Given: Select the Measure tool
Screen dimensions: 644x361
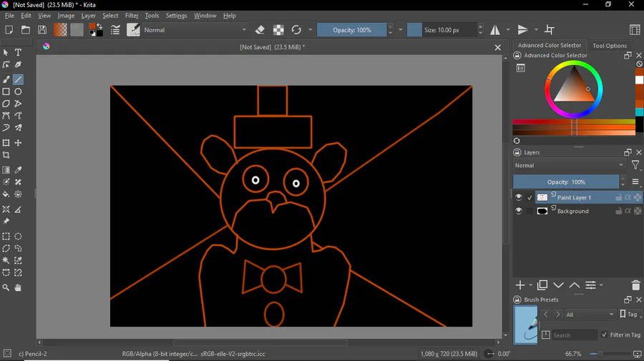Looking at the screenshot, I should [18, 209].
